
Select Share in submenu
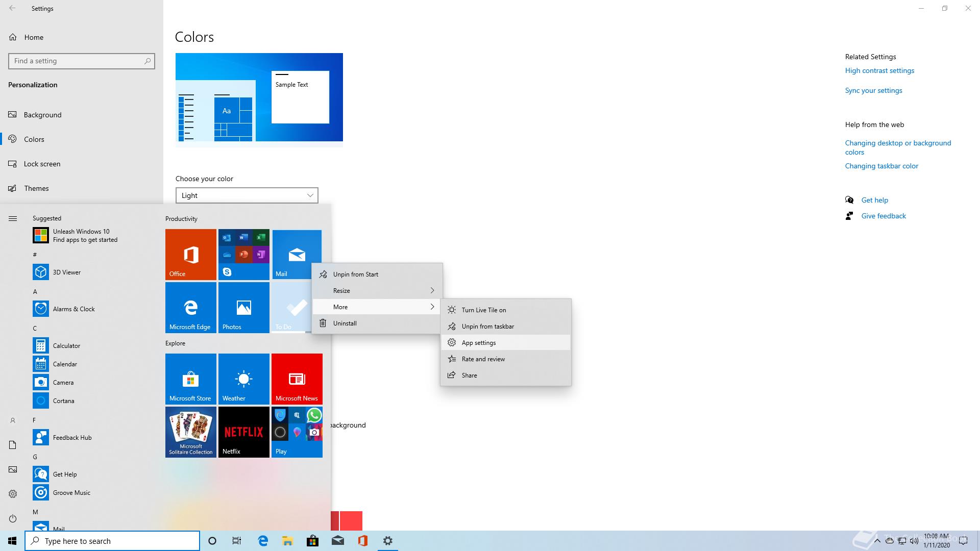click(506, 375)
